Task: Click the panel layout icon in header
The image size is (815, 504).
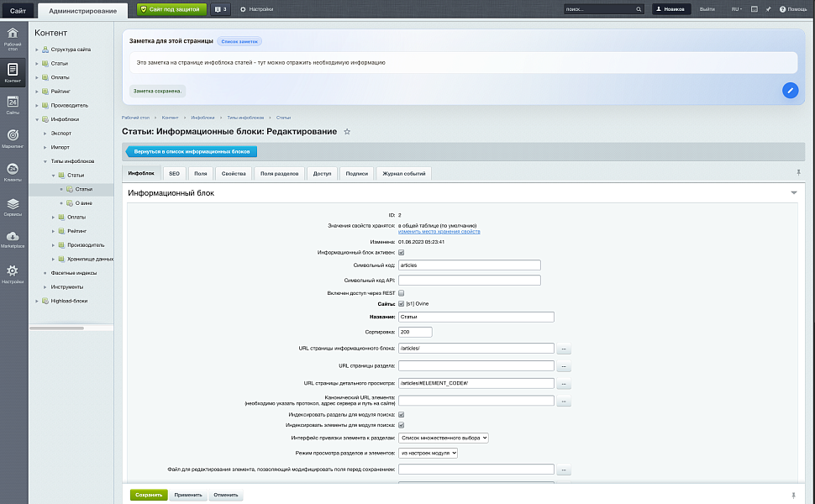Action: point(755,9)
